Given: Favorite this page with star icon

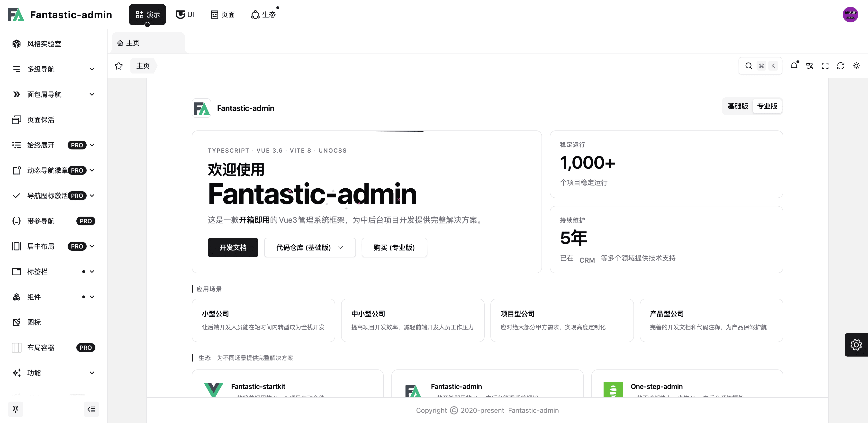Looking at the screenshot, I should coord(119,66).
